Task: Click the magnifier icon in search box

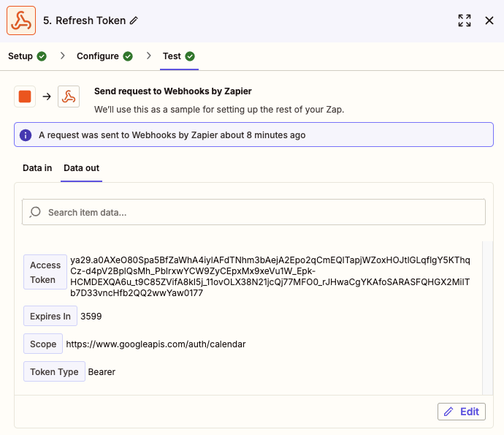Action: click(x=35, y=212)
